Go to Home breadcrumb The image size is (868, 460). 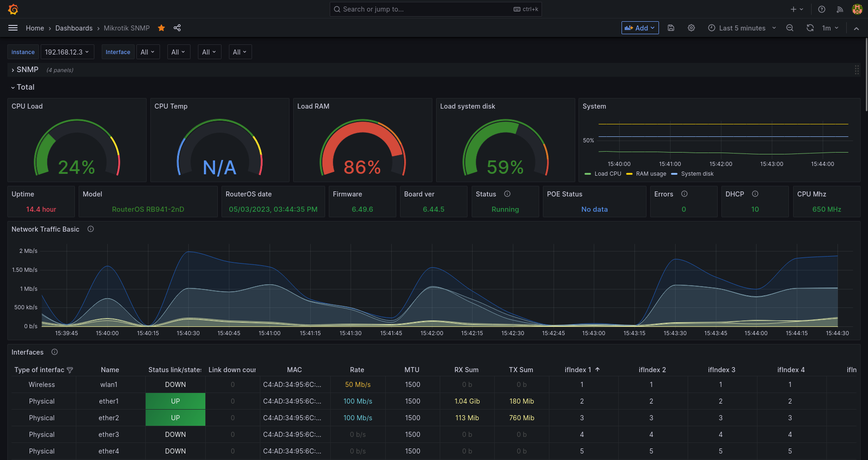tap(35, 28)
